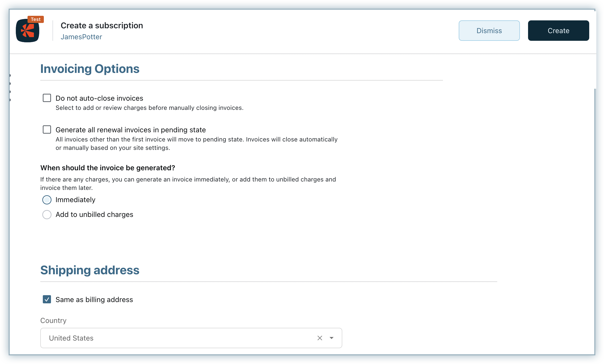Click the When should the invoice be generated label

[108, 168]
